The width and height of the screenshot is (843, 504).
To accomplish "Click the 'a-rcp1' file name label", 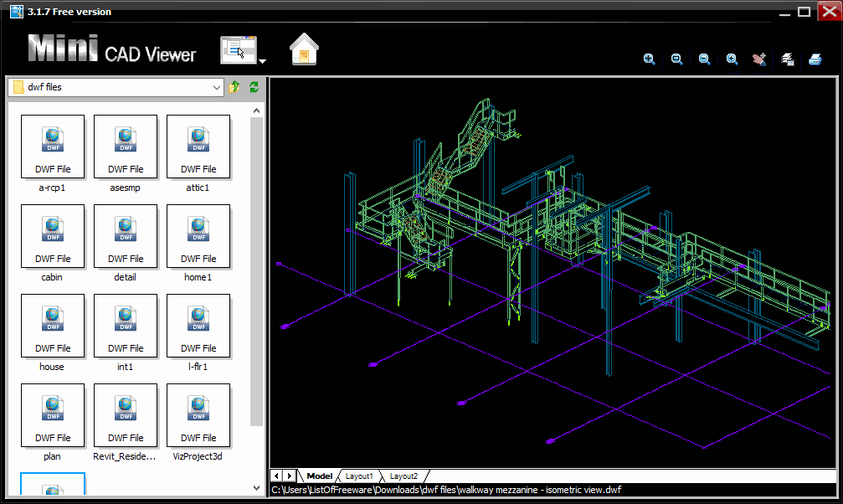I will pyautogui.click(x=52, y=188).
